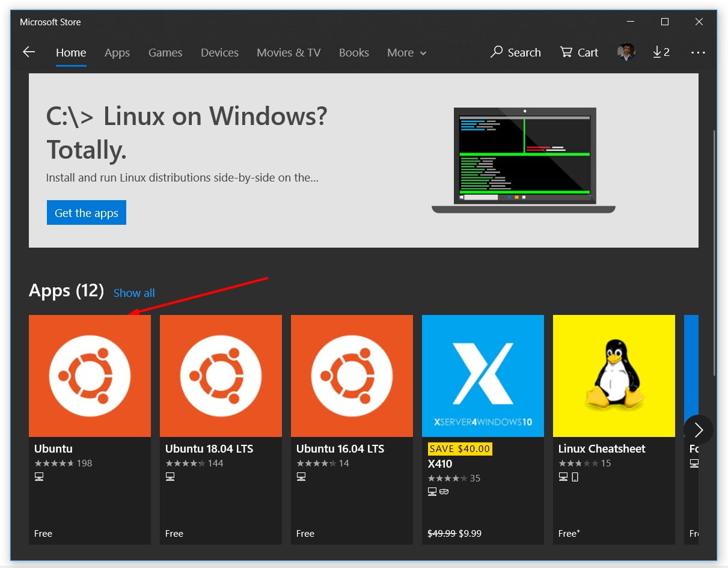Click the Ubuntu 18.04 LTS 144 rating
This screenshot has width=728, height=568.
[x=194, y=463]
